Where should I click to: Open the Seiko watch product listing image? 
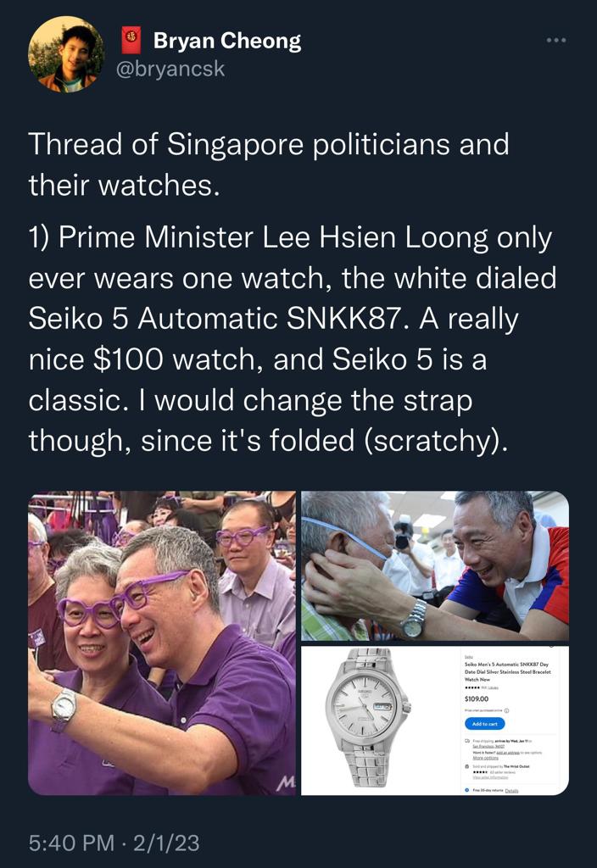(x=435, y=721)
